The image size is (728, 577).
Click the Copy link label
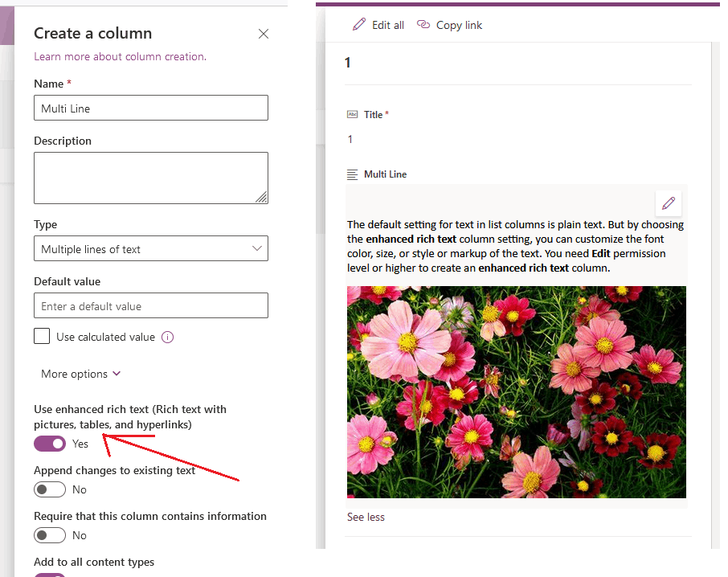[x=459, y=25]
